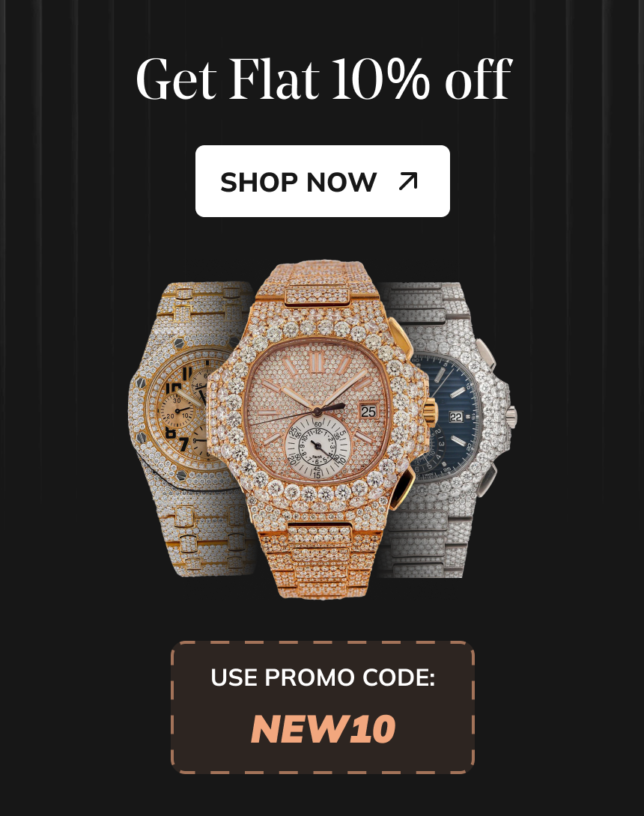The height and width of the screenshot is (816, 644).
Task: Click the USE PROMO CODE label
Action: [x=323, y=677]
